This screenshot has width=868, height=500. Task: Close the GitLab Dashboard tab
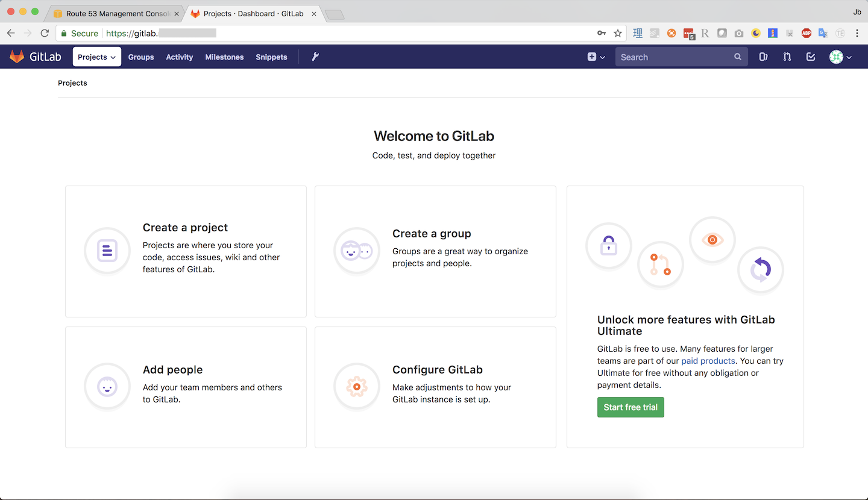pyautogui.click(x=313, y=14)
